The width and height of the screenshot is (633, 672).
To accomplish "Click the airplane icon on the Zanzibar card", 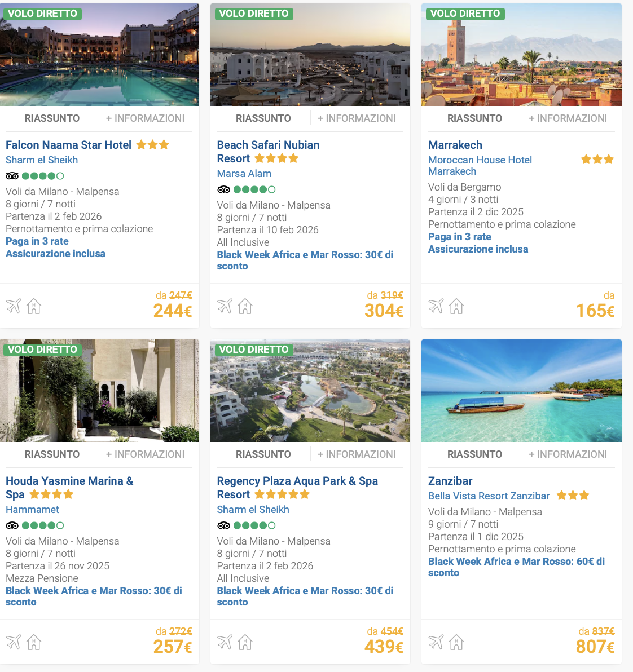I will (x=436, y=642).
